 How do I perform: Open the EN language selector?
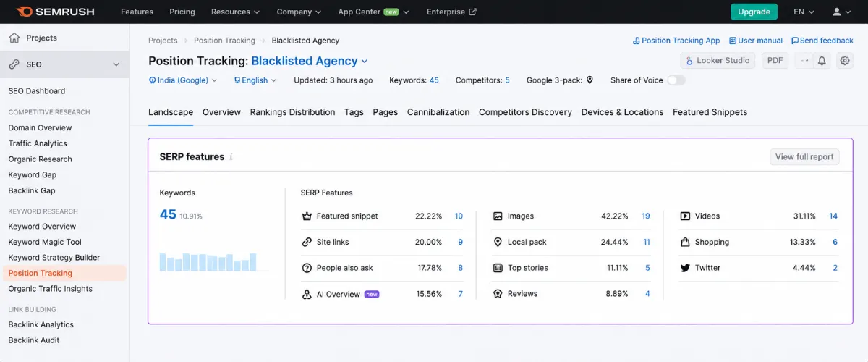[804, 12]
